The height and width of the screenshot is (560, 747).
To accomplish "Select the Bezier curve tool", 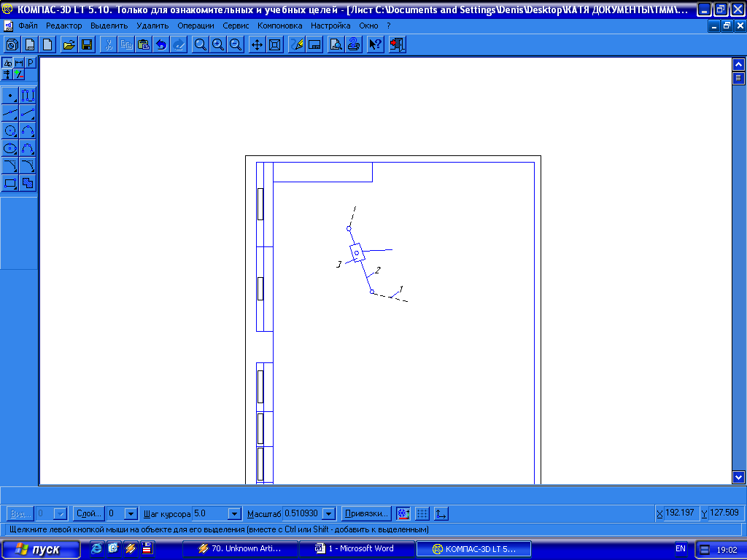I will tap(28, 148).
